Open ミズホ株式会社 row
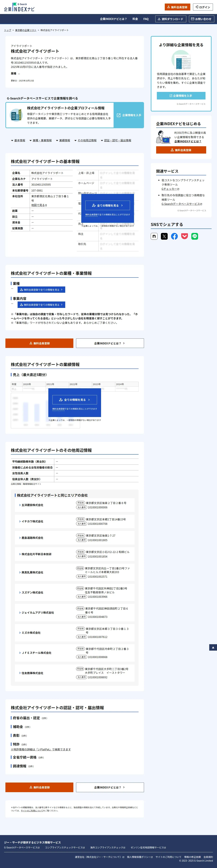The width and height of the screenshot is (217, 868). [x=75, y=633]
